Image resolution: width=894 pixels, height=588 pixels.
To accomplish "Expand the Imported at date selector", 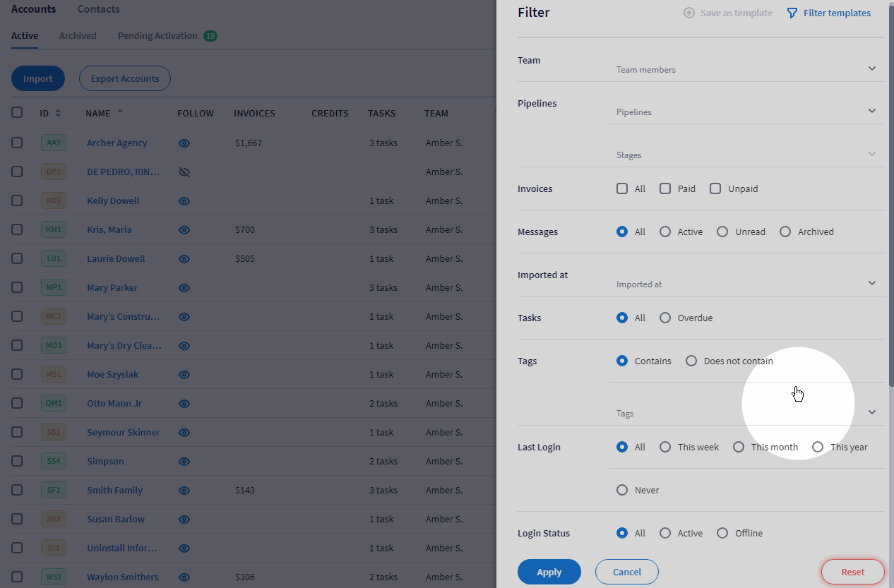I will click(745, 282).
